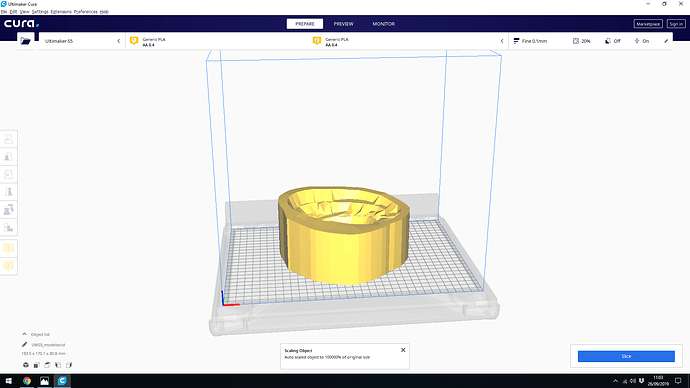Screen dimensions: 690x388
Task: Open the Windows notification center
Action: click(678, 381)
